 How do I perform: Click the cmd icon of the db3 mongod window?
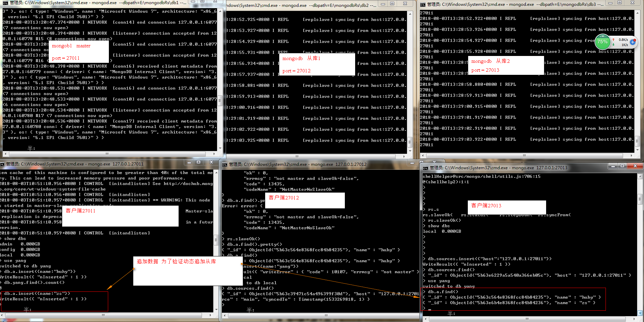pyautogui.click(x=423, y=4)
